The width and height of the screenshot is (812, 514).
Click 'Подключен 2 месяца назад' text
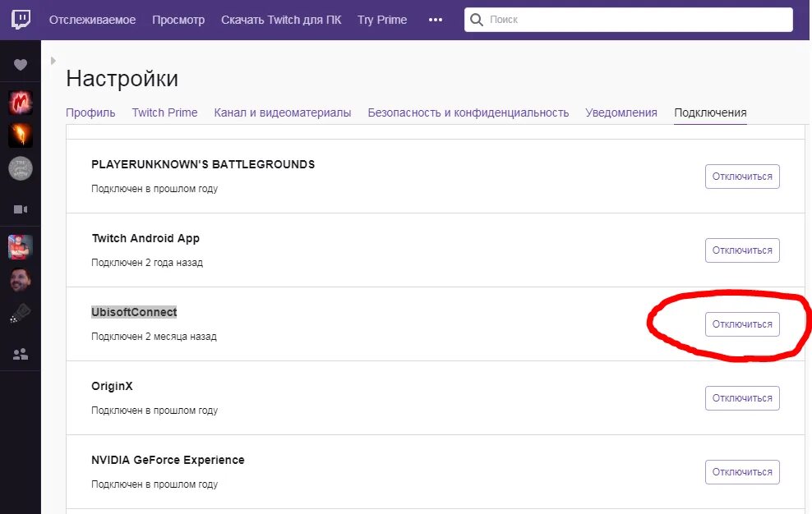pos(154,337)
